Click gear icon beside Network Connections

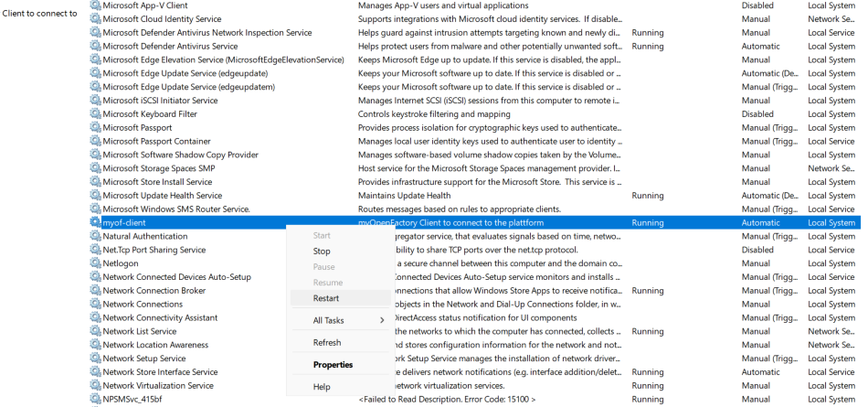click(96, 305)
